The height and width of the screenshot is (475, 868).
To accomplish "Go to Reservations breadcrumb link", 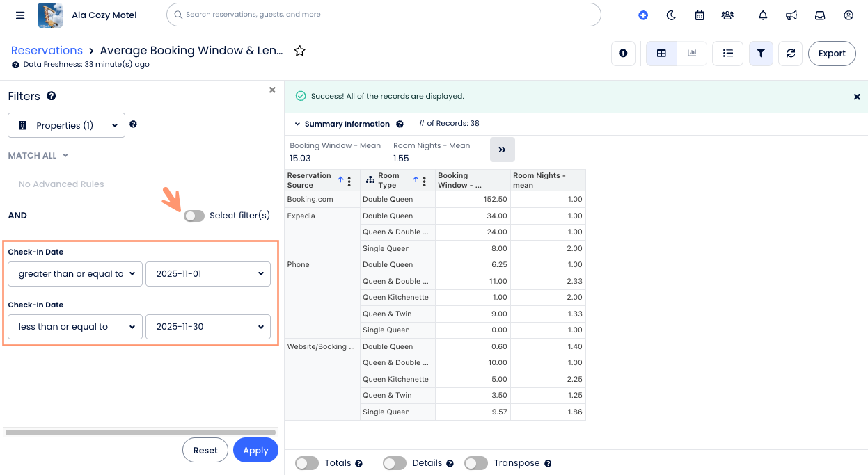I will [x=47, y=50].
